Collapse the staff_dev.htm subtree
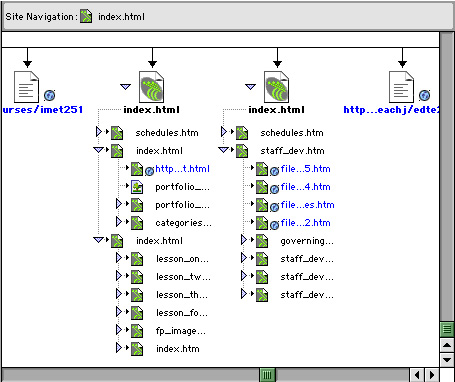The height and width of the screenshot is (382, 455). click(x=223, y=150)
